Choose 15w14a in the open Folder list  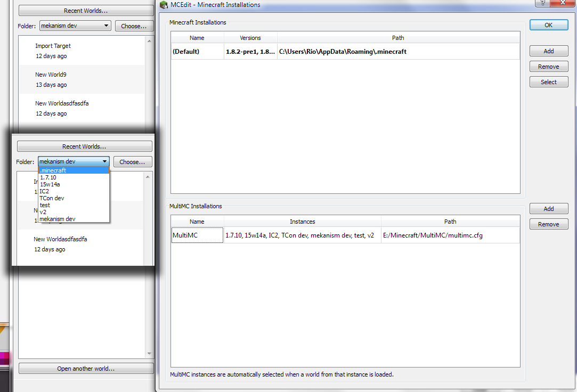[74, 184]
